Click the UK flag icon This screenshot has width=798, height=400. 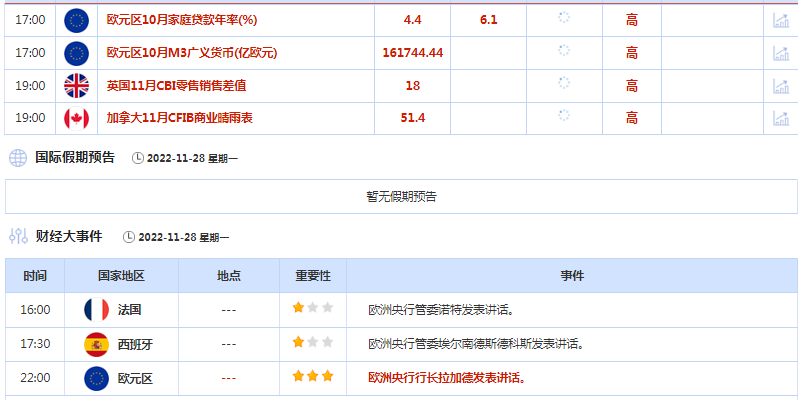[76, 86]
